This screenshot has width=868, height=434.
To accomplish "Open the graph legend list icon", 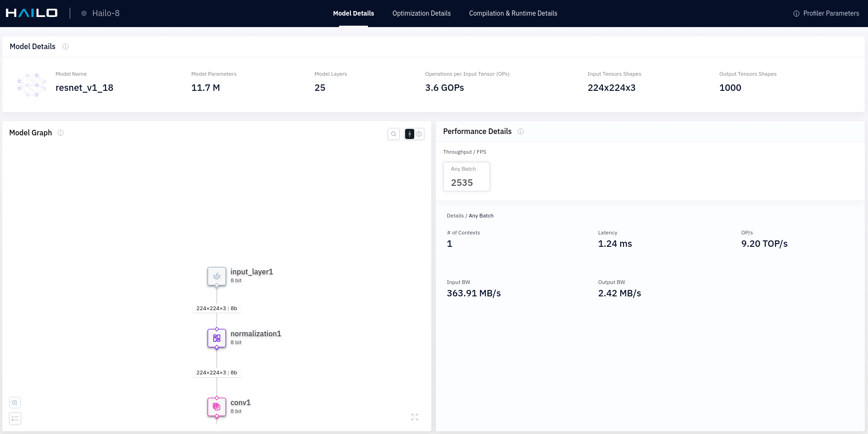I will [15, 418].
